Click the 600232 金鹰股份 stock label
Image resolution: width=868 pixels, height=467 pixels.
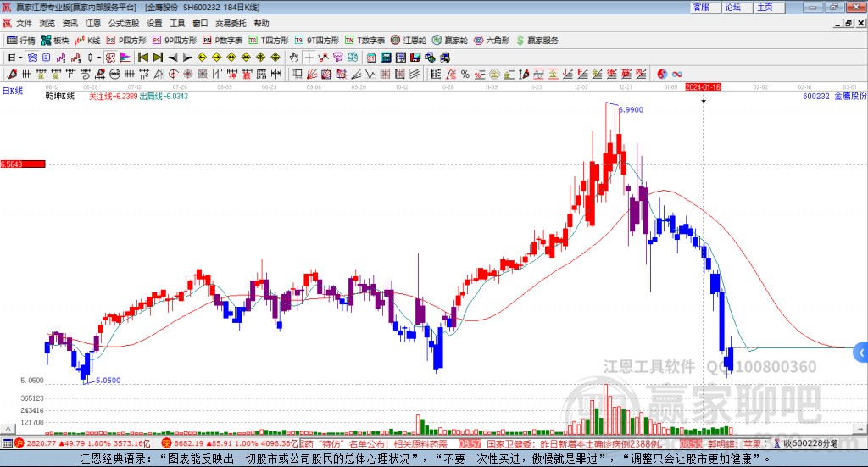tap(835, 97)
